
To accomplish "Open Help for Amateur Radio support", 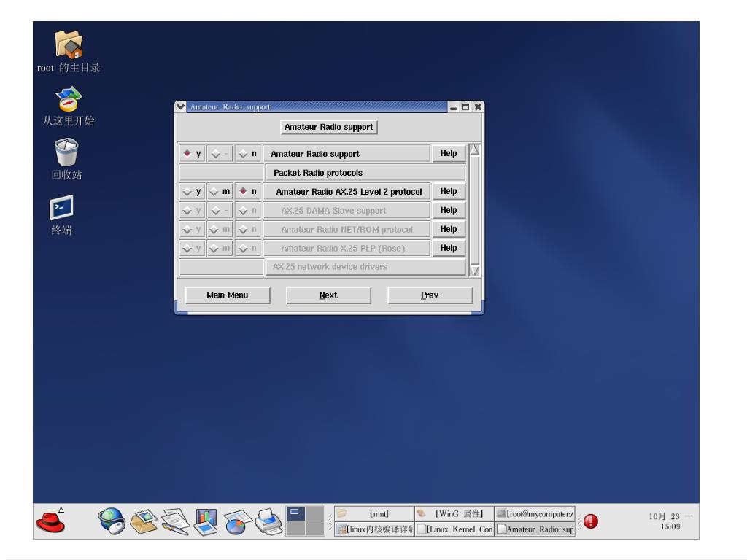I will [x=449, y=153].
